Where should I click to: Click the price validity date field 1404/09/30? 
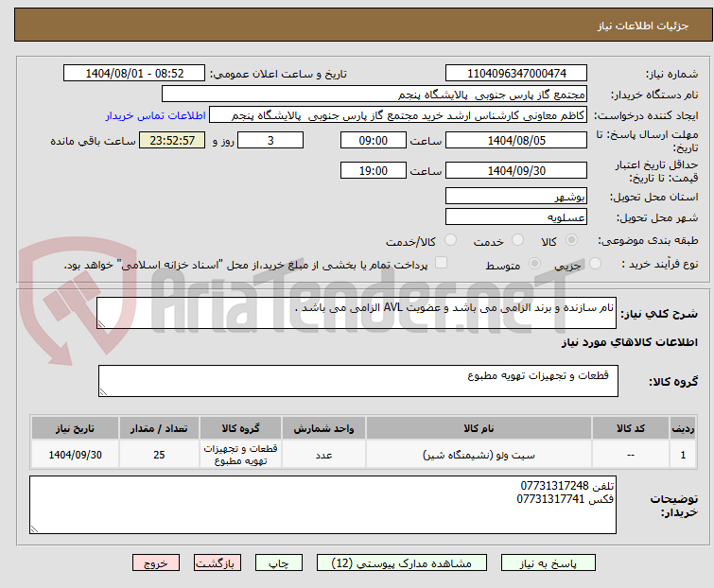tap(516, 170)
